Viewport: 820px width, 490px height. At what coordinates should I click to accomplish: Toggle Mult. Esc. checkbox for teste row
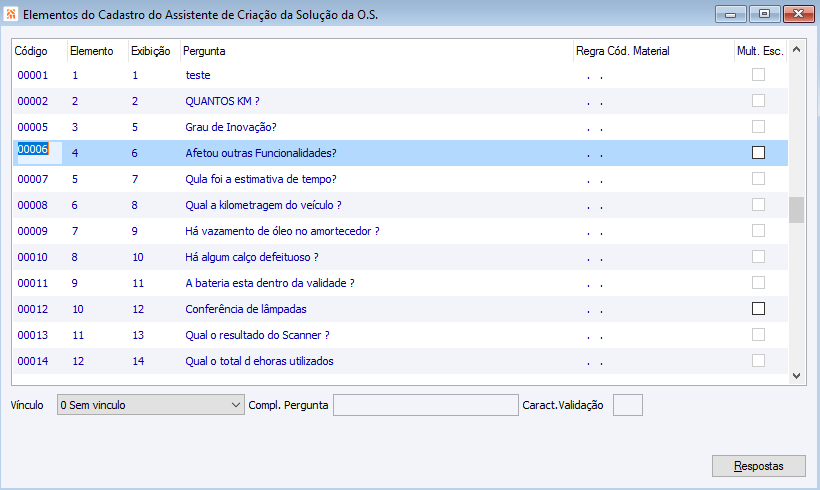coord(758,75)
